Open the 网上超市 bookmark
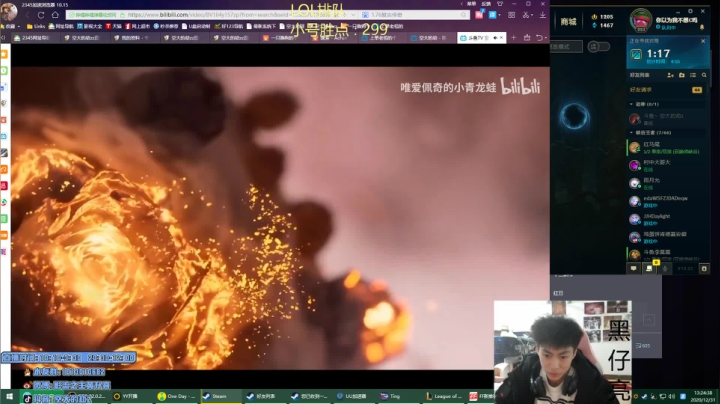 (137, 26)
